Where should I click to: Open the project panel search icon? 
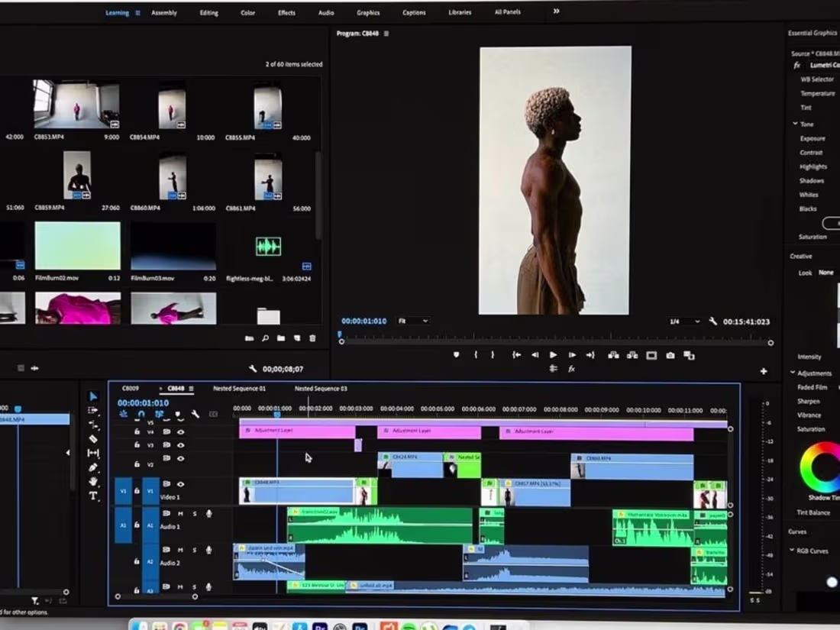265,338
